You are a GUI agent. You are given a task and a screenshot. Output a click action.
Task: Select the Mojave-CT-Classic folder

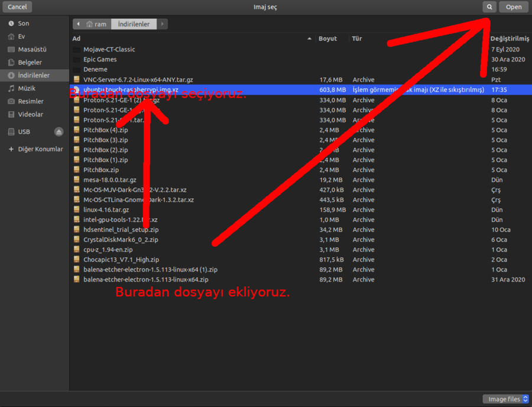[301, 50]
